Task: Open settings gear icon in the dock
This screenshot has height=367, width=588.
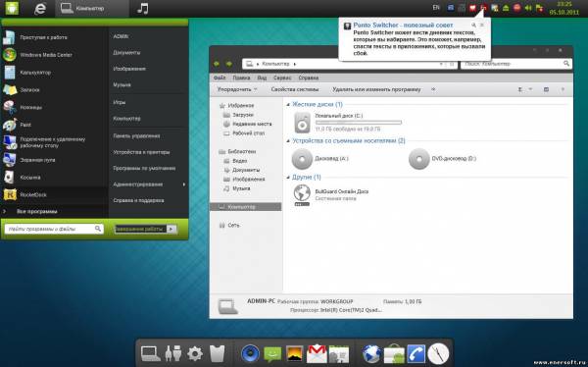Action: coord(195,353)
